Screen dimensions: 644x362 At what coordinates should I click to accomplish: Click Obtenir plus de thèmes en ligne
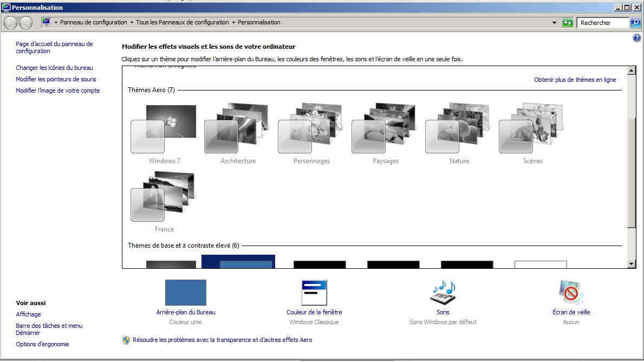click(x=575, y=80)
